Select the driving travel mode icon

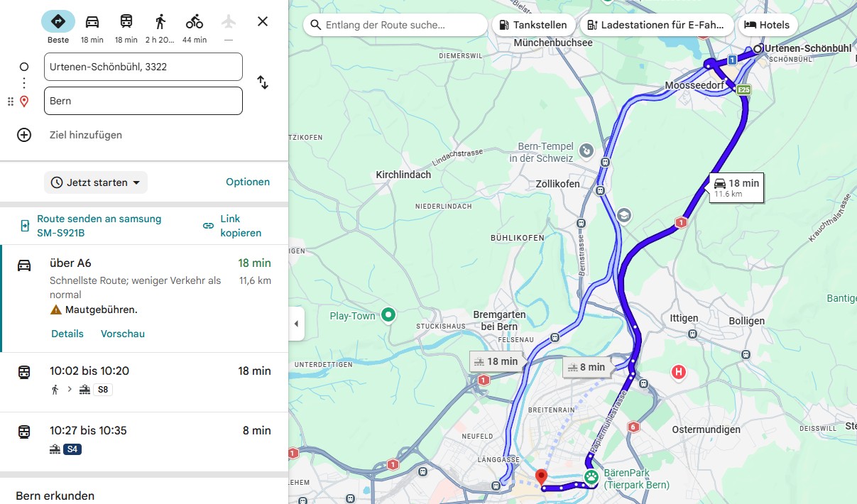[x=92, y=22]
